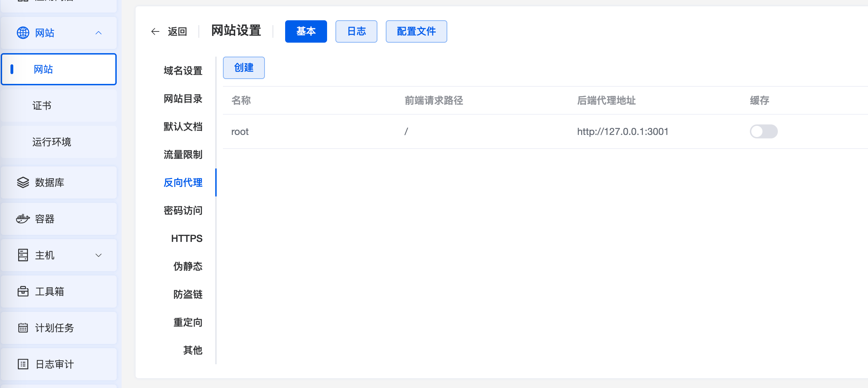Select 运行环境 sidebar item
This screenshot has height=388, width=868.
[52, 142]
